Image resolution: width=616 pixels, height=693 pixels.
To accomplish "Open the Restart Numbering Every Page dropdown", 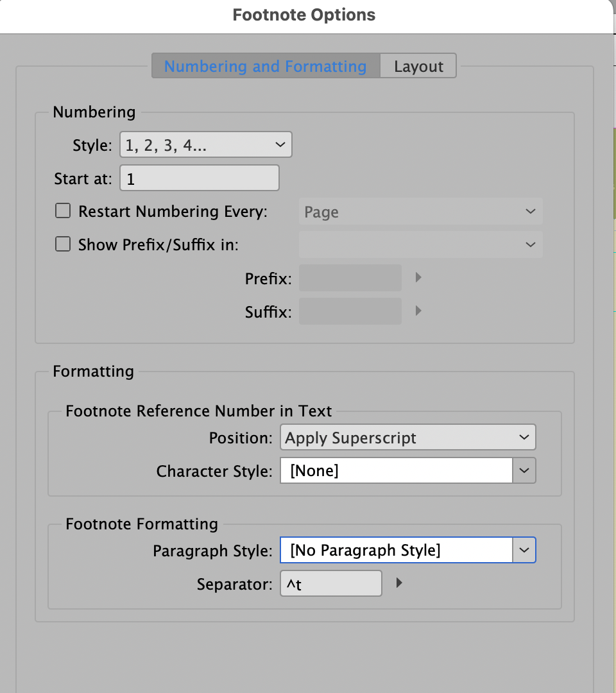I will pyautogui.click(x=420, y=211).
